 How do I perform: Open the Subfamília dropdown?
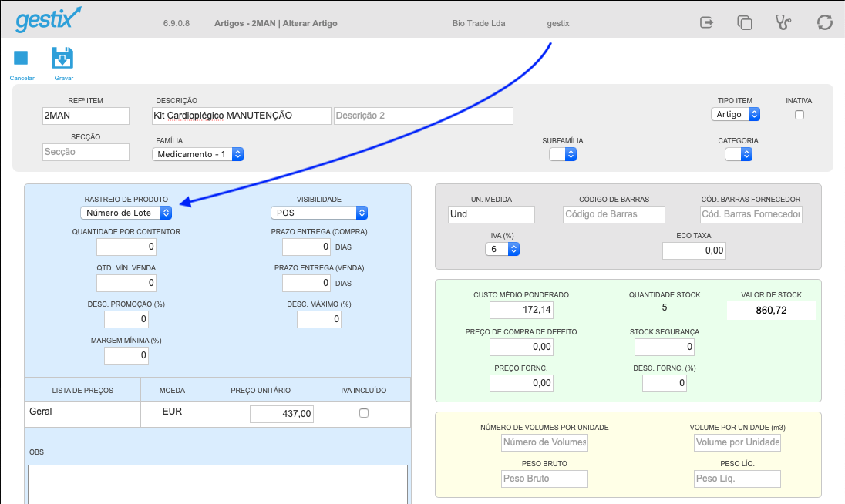[563, 154]
